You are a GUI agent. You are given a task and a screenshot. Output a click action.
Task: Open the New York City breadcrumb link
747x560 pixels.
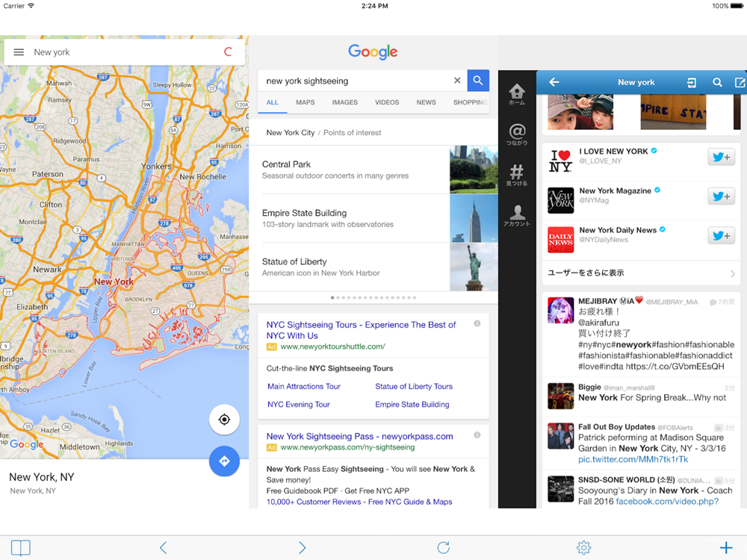coord(290,133)
